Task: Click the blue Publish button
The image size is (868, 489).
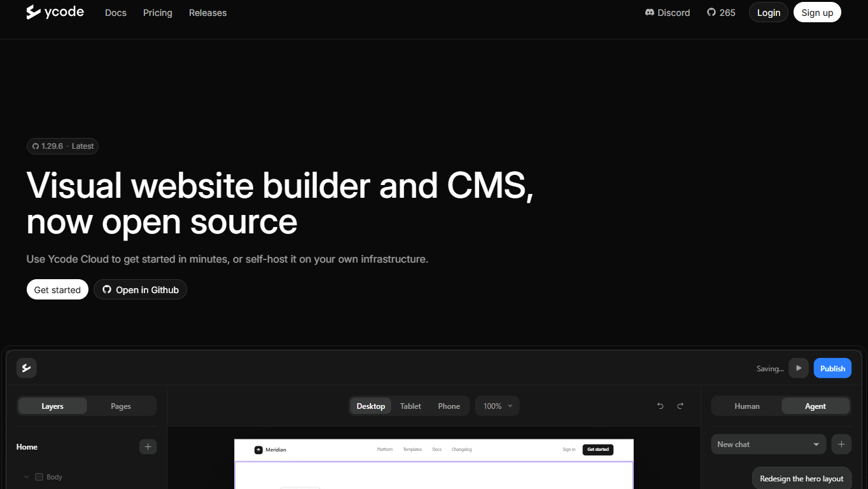Action: pos(832,368)
